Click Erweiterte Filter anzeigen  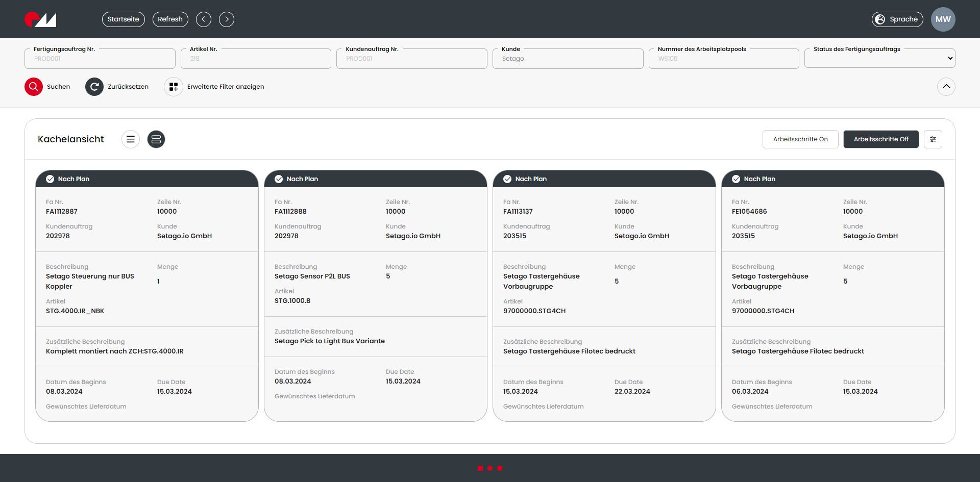pos(226,87)
